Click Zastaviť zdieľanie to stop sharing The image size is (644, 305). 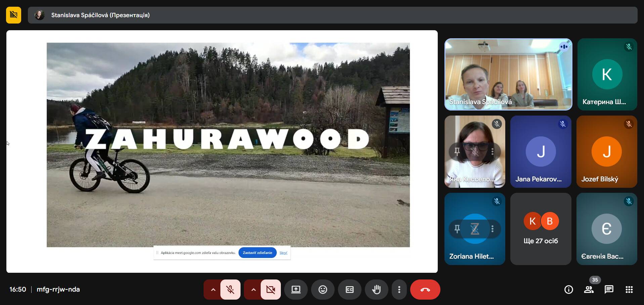pos(257,253)
